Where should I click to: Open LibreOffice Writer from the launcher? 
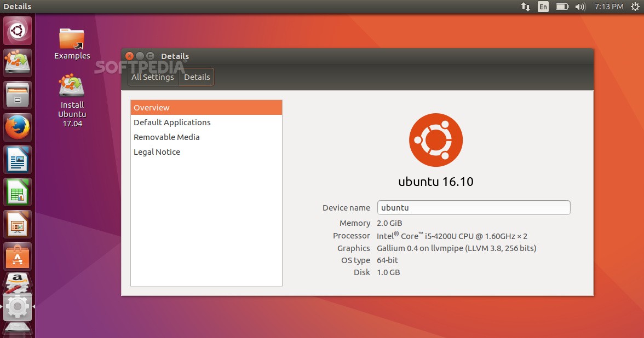(18, 160)
